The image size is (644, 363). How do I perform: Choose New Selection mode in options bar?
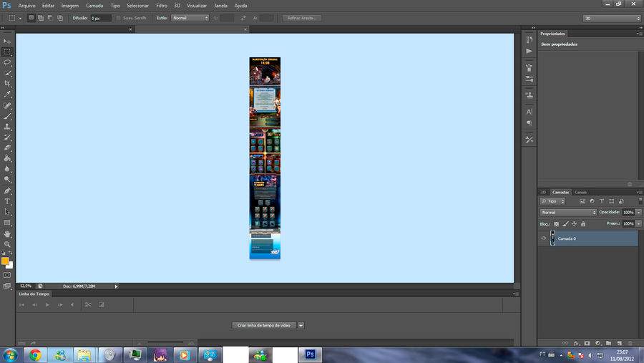(31, 18)
